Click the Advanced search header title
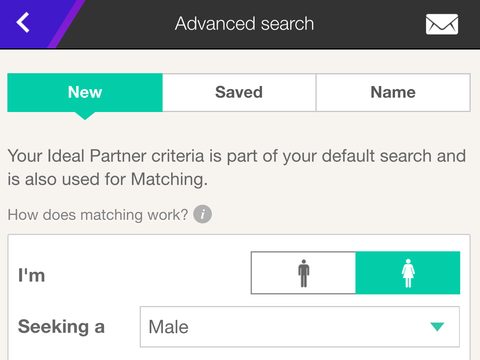The height and width of the screenshot is (360, 480). click(x=244, y=24)
